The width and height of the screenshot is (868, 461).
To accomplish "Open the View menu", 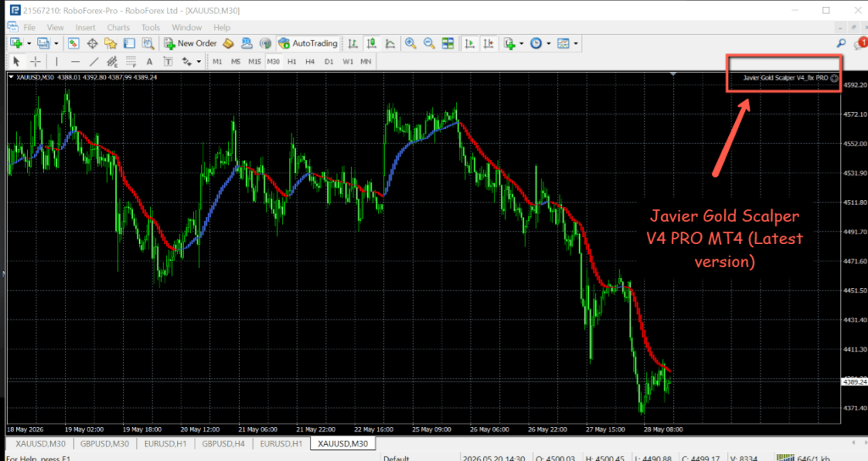I will [x=55, y=27].
